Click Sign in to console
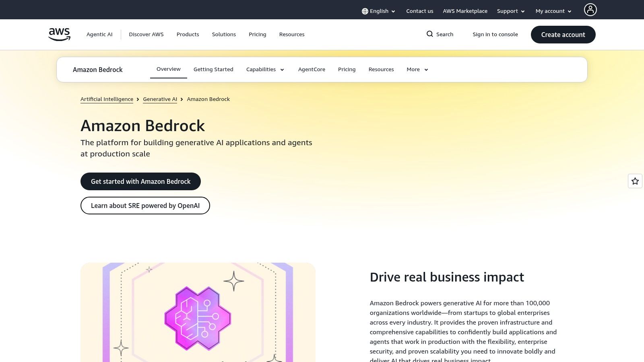This screenshot has width=644, height=362. click(x=495, y=35)
